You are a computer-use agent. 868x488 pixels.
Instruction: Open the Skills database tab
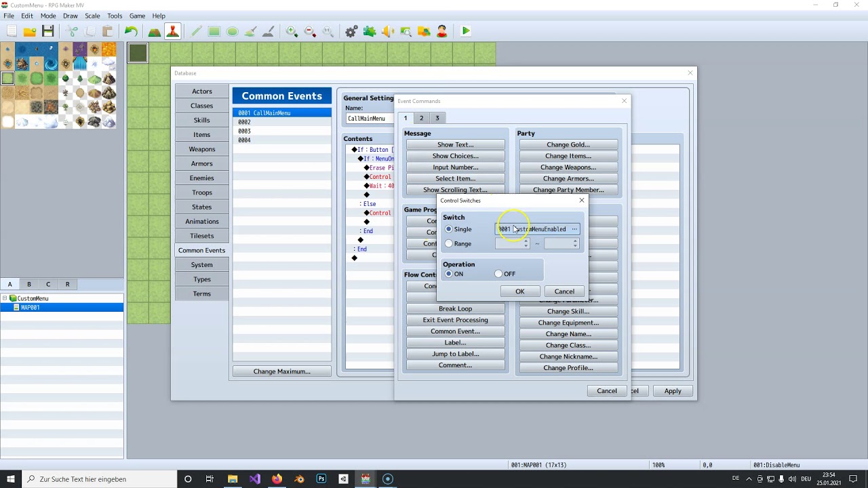(201, 120)
